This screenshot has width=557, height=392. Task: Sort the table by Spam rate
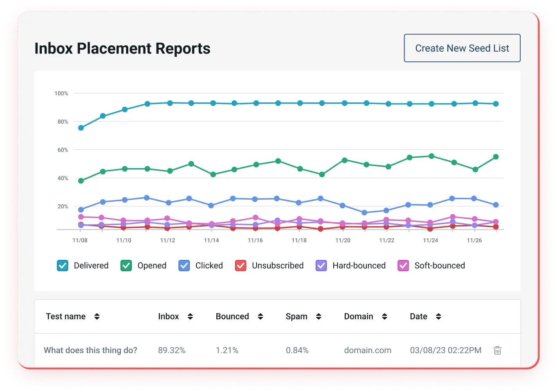pos(318,317)
